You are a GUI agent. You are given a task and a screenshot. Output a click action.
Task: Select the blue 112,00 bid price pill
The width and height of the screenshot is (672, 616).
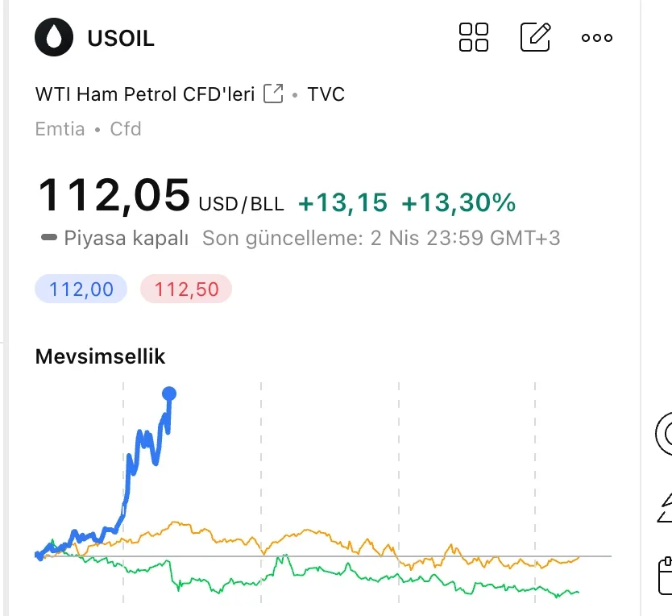coord(81,289)
